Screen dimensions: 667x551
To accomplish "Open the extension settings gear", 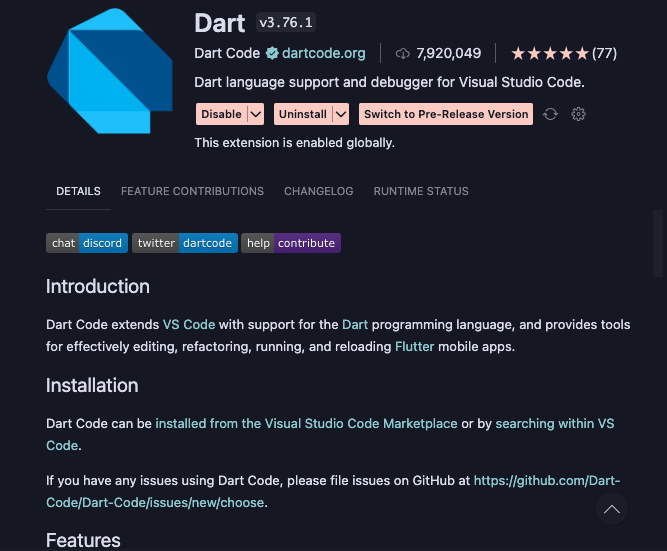I will [x=578, y=114].
